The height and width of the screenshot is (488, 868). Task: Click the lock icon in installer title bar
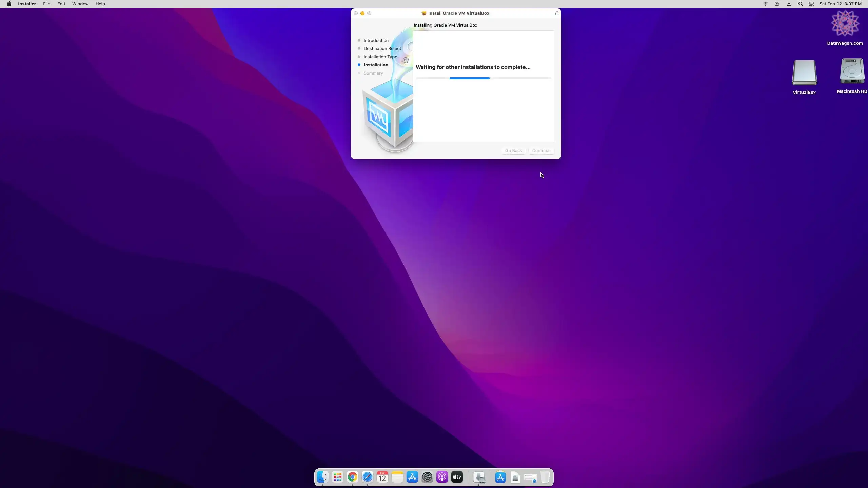pos(556,13)
